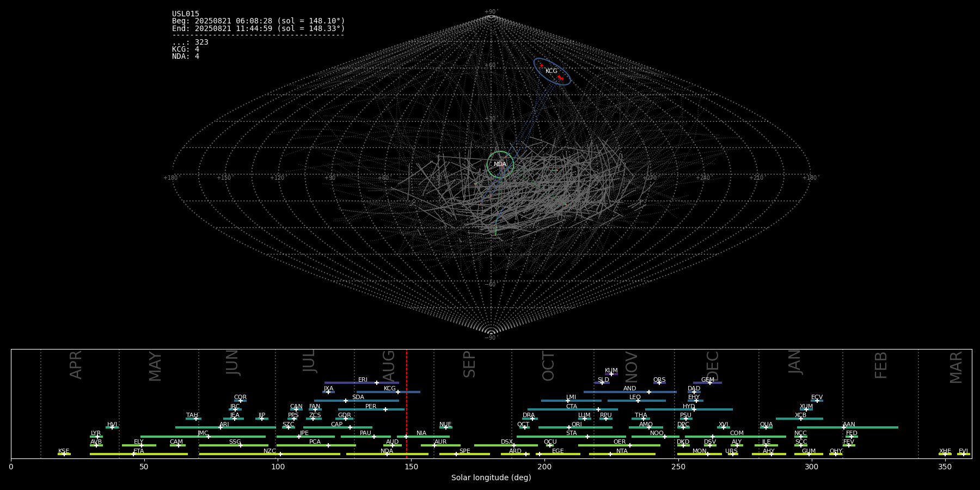Click the SDA shower label in the timeline

pos(358,397)
